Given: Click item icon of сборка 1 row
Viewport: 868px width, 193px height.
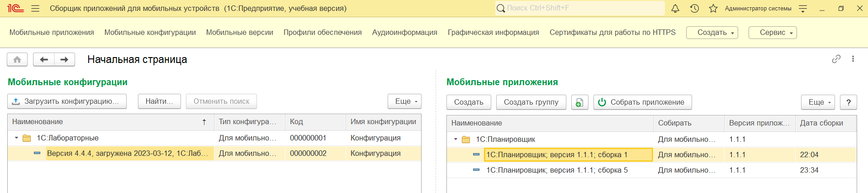Looking at the screenshot, I should tap(476, 154).
